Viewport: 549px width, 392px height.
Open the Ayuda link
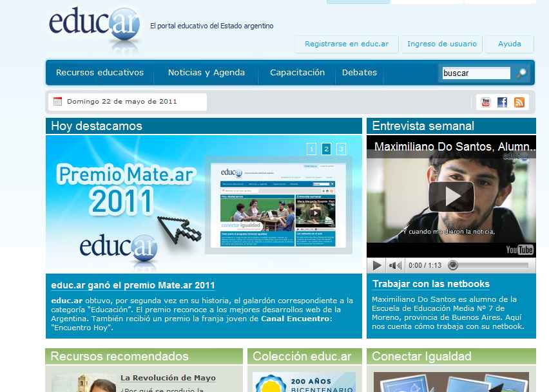(510, 44)
